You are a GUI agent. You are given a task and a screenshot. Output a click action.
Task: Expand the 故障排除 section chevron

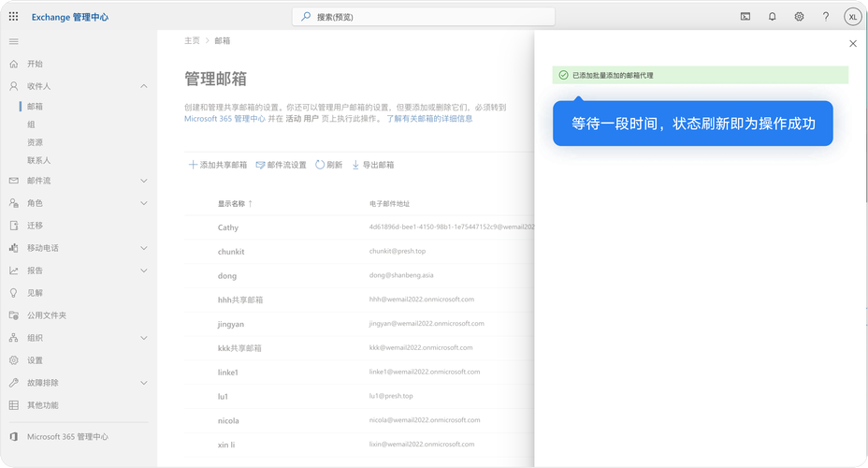coord(144,383)
